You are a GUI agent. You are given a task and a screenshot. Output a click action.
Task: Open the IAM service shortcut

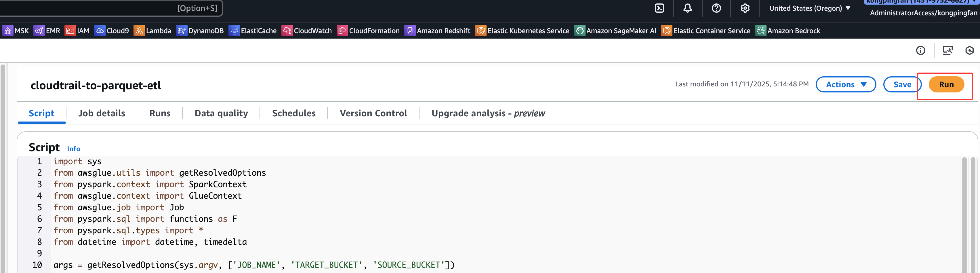(77, 31)
